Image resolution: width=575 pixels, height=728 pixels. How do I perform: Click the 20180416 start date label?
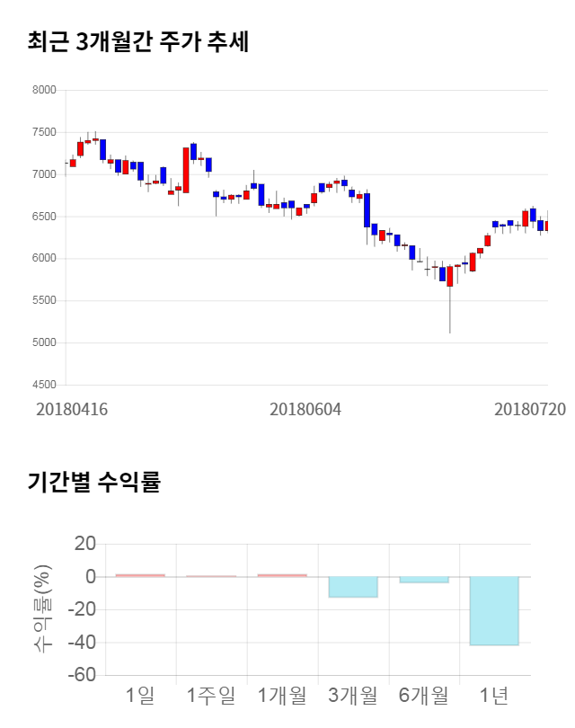pos(72,409)
